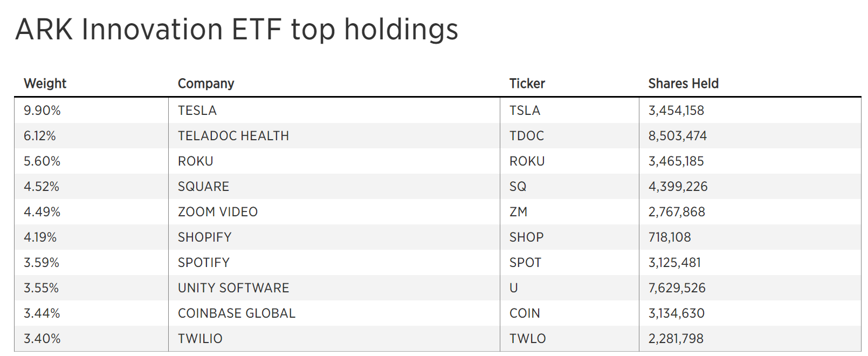Click the ARK Innovation ETF title
Viewport: 868px width, 356px height.
[237, 30]
